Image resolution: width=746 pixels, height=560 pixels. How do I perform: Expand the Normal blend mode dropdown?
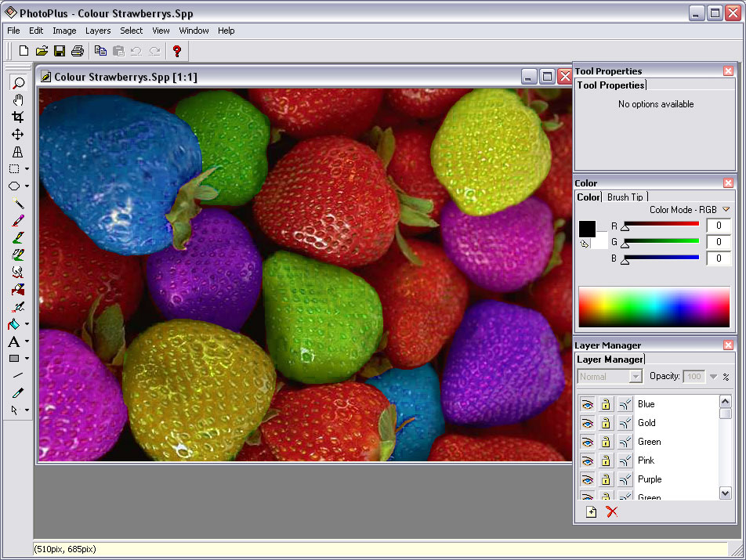tap(636, 377)
